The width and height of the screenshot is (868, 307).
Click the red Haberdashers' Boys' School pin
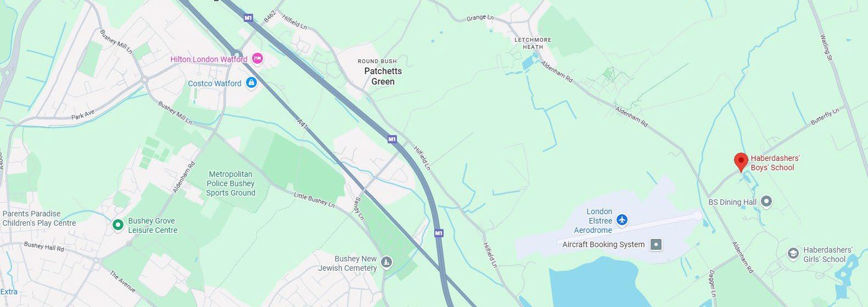click(x=741, y=162)
